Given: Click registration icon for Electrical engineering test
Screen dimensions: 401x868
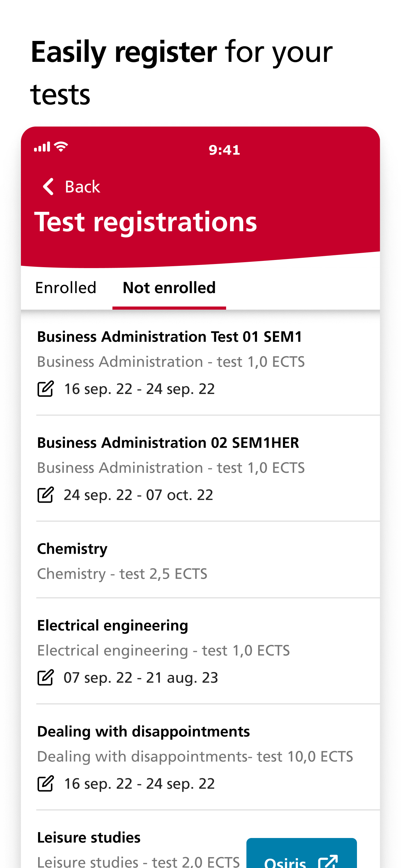Looking at the screenshot, I should pyautogui.click(x=46, y=678).
